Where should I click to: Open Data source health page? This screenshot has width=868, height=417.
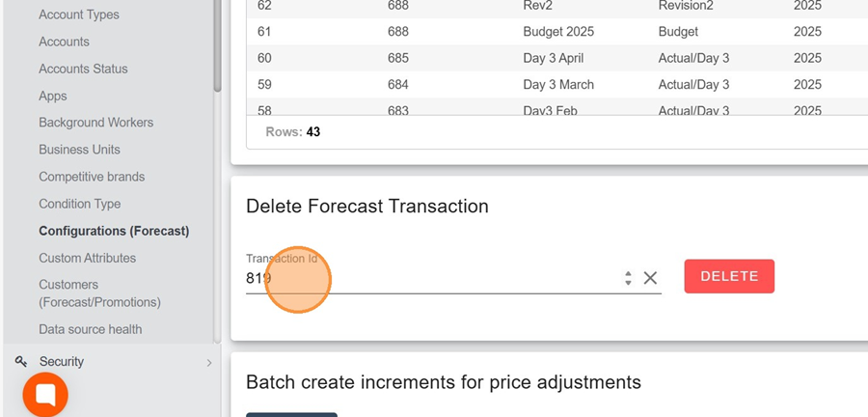(90, 330)
